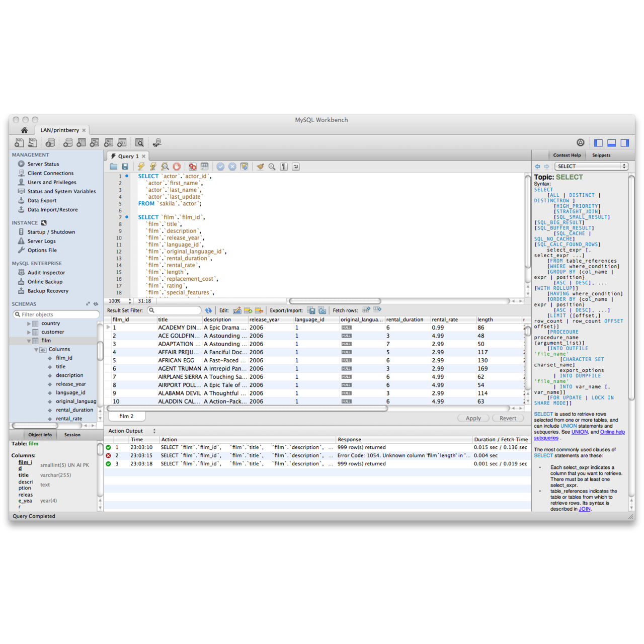
Task: Open the gear settings icon in the top toolbar
Action: [x=581, y=143]
